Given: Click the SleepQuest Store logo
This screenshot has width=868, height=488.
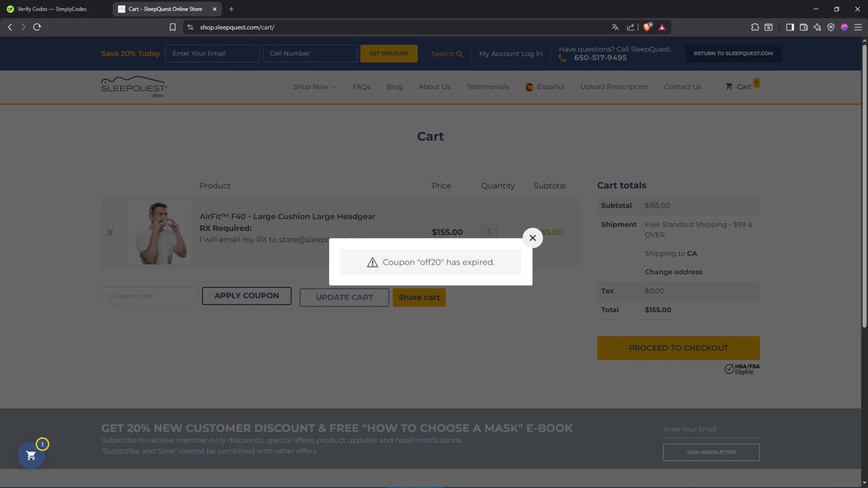Looking at the screenshot, I should [134, 87].
